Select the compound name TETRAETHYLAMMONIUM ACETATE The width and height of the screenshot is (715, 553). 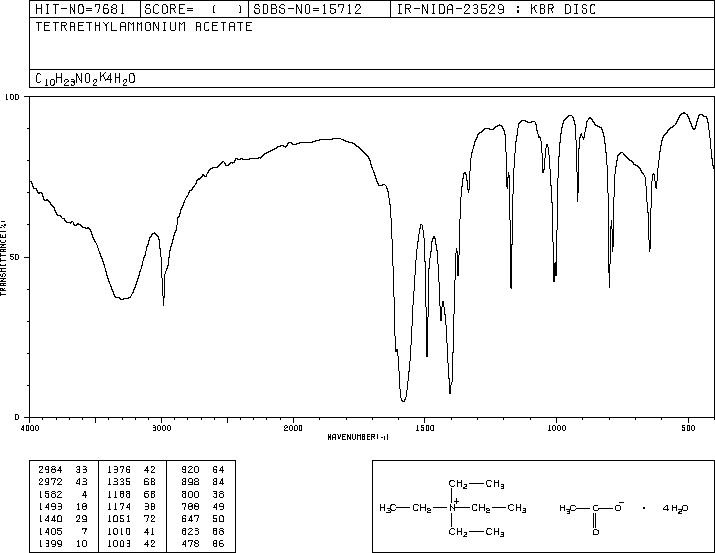pos(144,27)
